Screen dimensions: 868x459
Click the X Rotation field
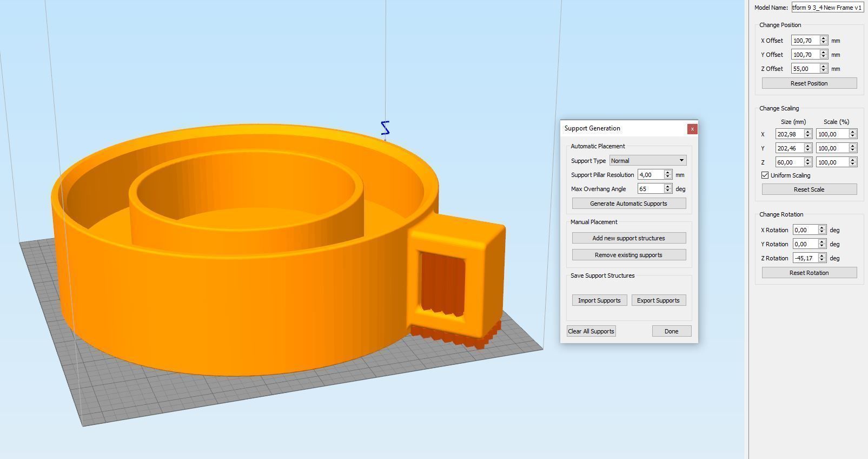pyautogui.click(x=805, y=229)
